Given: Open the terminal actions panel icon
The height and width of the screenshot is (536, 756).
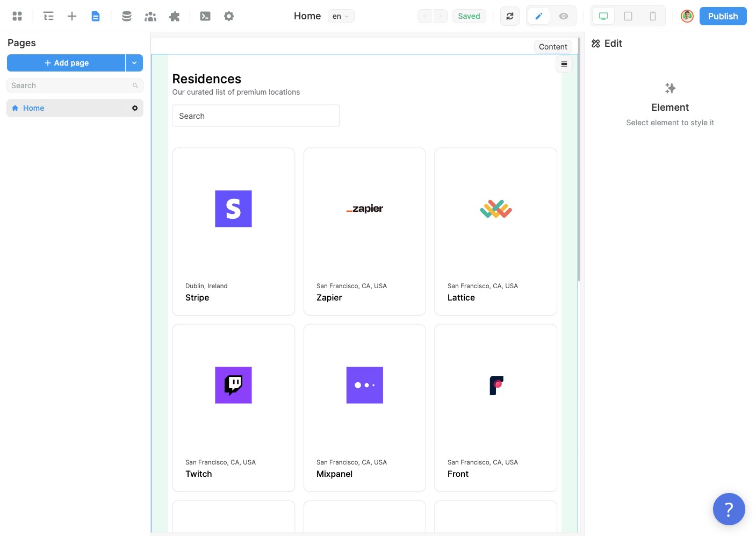Looking at the screenshot, I should [205, 16].
